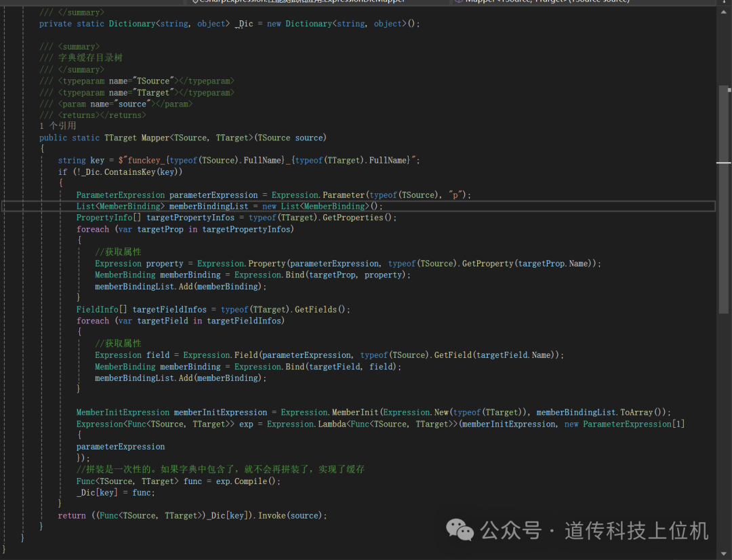
Task: Open the '1 个引用' references link
Action: [58, 125]
